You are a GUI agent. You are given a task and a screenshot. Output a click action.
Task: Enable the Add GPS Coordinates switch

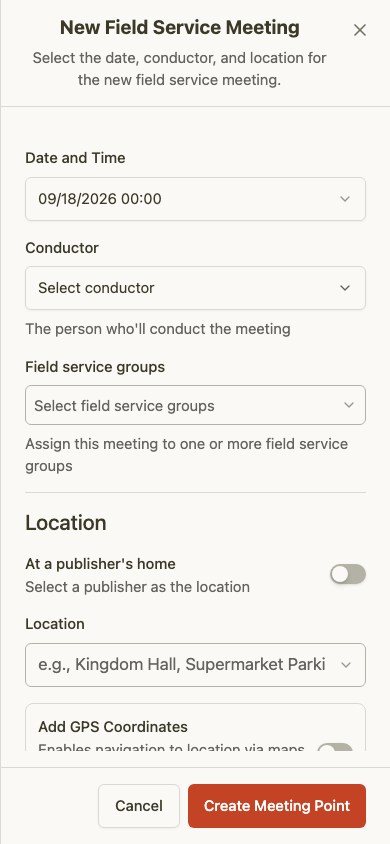[x=335, y=748]
